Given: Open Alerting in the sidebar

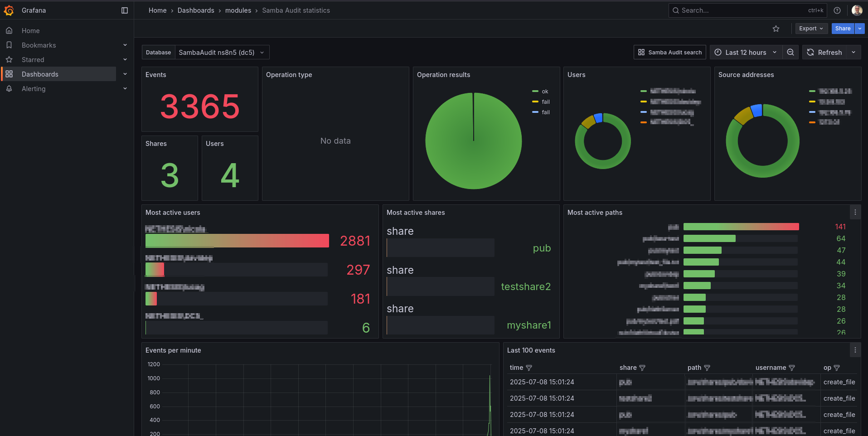Looking at the screenshot, I should click(34, 89).
